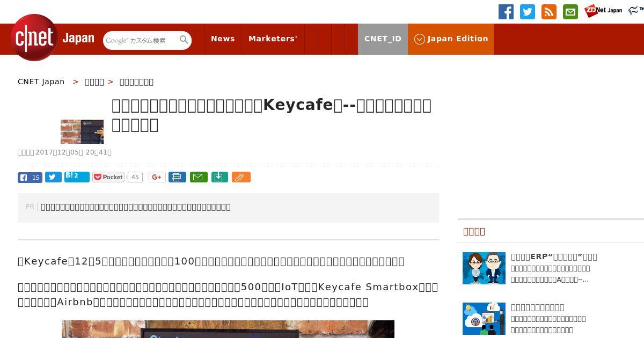
Task: Share the article on Google+
Action: click(157, 177)
